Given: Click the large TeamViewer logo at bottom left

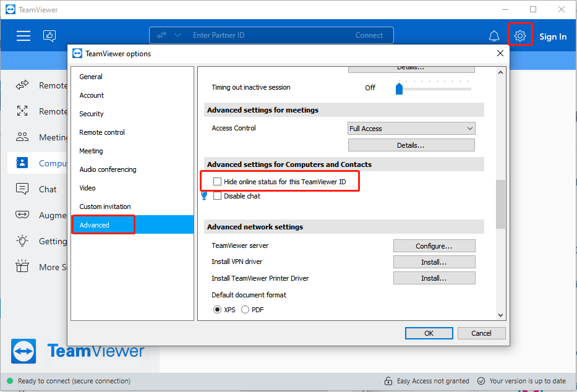Looking at the screenshot, I should click(24, 351).
